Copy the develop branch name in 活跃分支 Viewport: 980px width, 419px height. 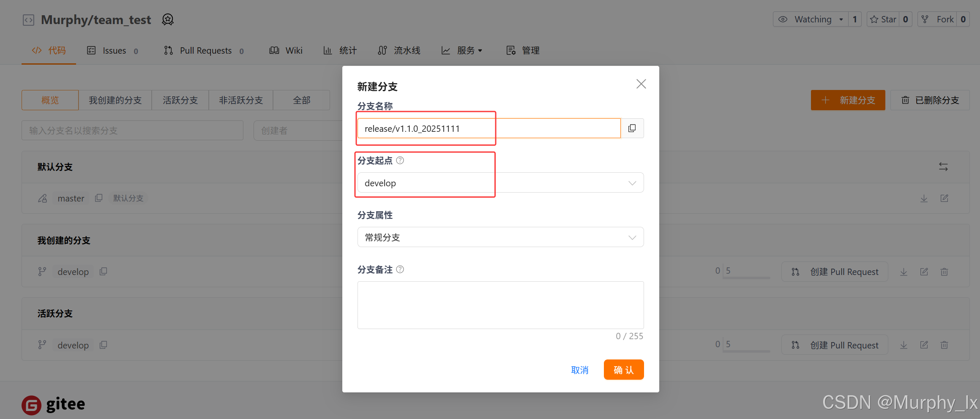pyautogui.click(x=103, y=345)
